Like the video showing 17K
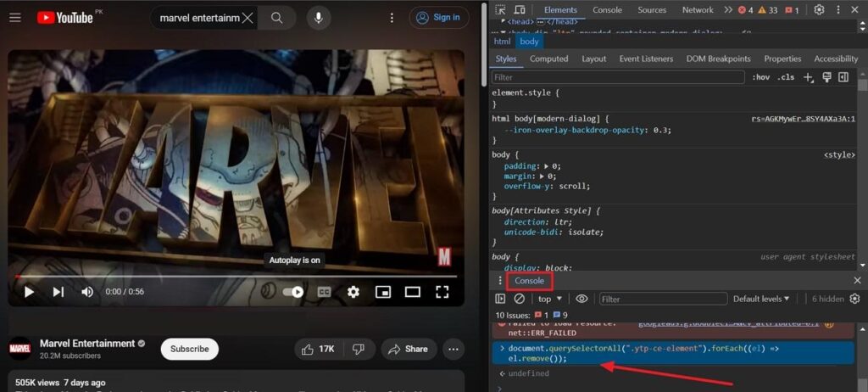 pos(319,349)
